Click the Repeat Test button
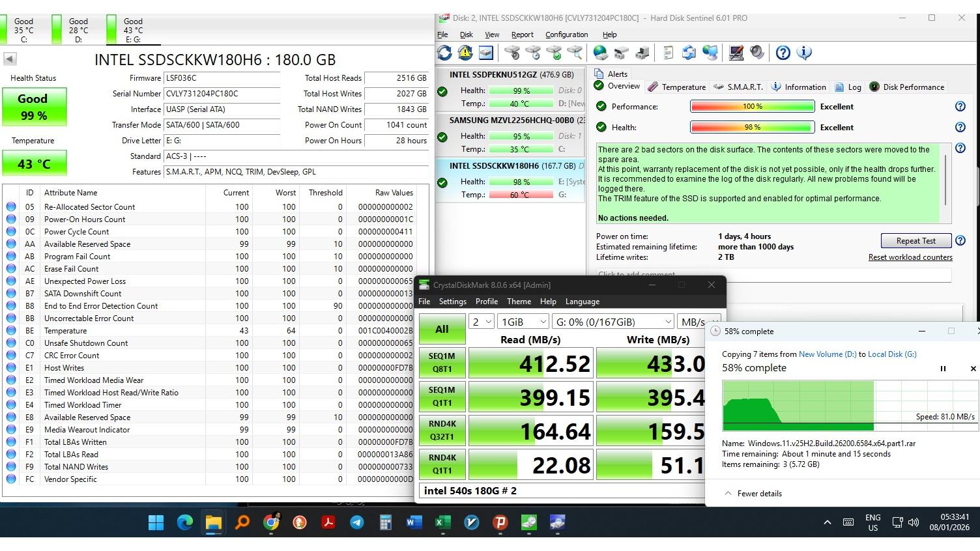This screenshot has width=980, height=551. tap(915, 241)
